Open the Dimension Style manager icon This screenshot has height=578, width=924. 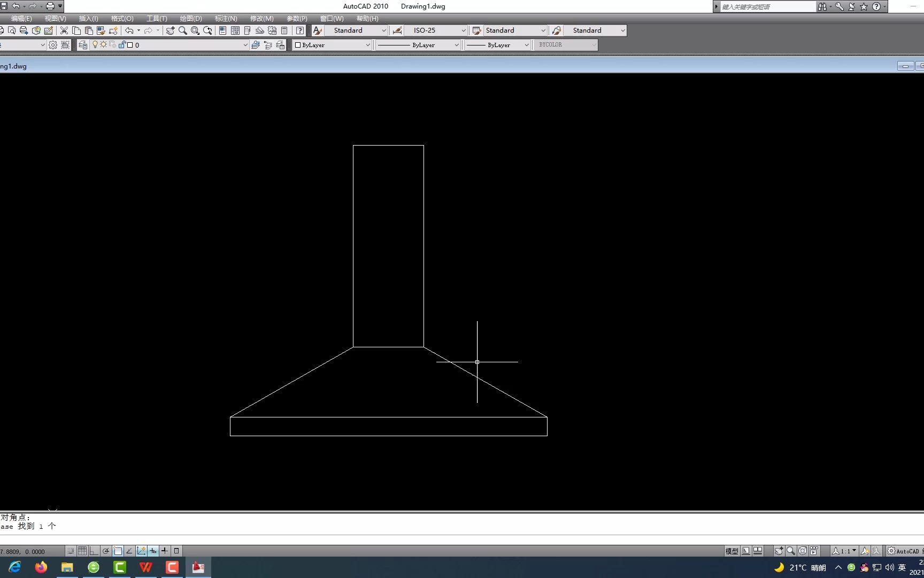397,31
